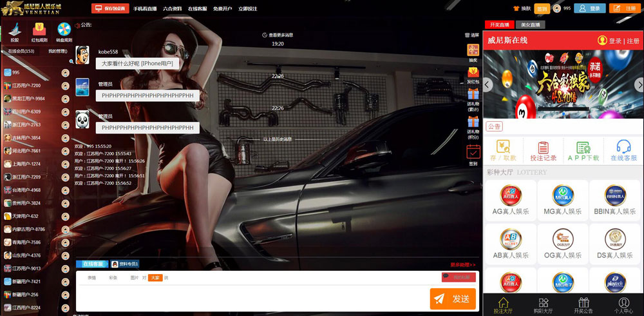This screenshot has width=644, height=316.
Task: Click the chat message input box
Action: click(x=251, y=298)
